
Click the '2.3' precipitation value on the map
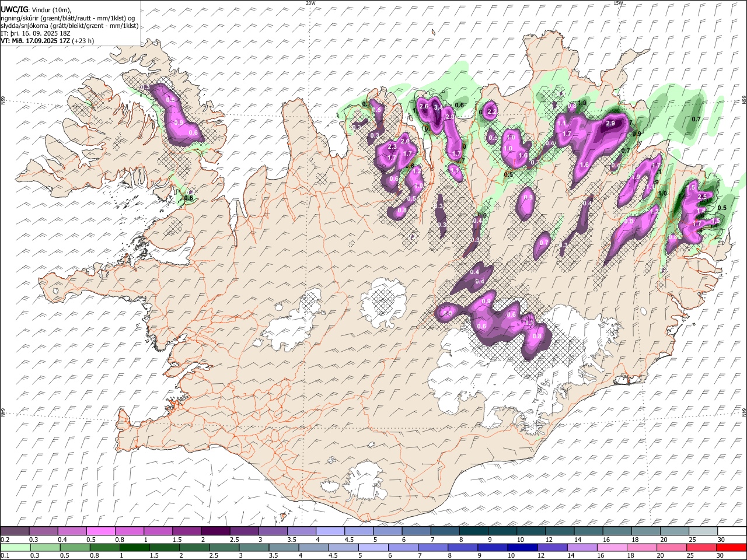click(x=392, y=146)
